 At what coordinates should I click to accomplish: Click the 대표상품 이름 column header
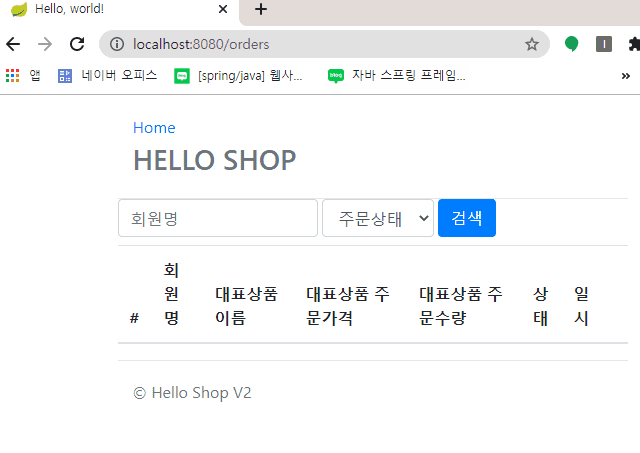[x=247, y=306]
